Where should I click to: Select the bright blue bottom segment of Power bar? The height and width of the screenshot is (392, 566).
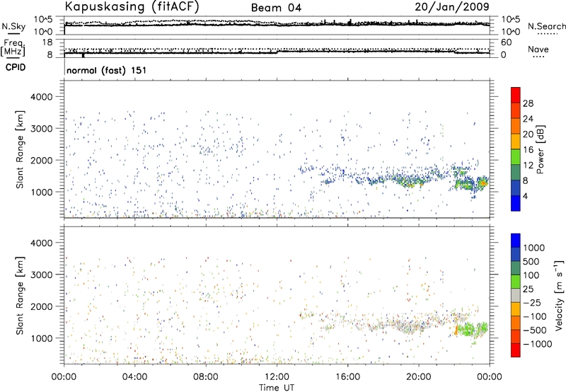pos(516,203)
